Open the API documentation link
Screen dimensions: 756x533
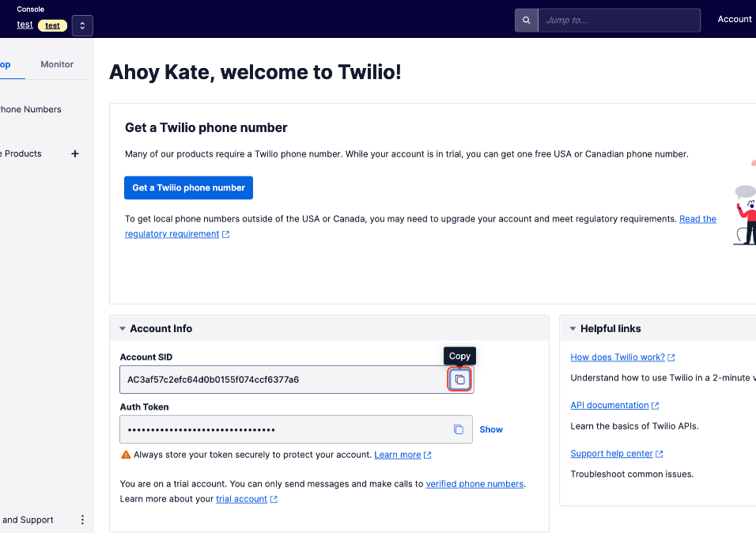click(610, 405)
